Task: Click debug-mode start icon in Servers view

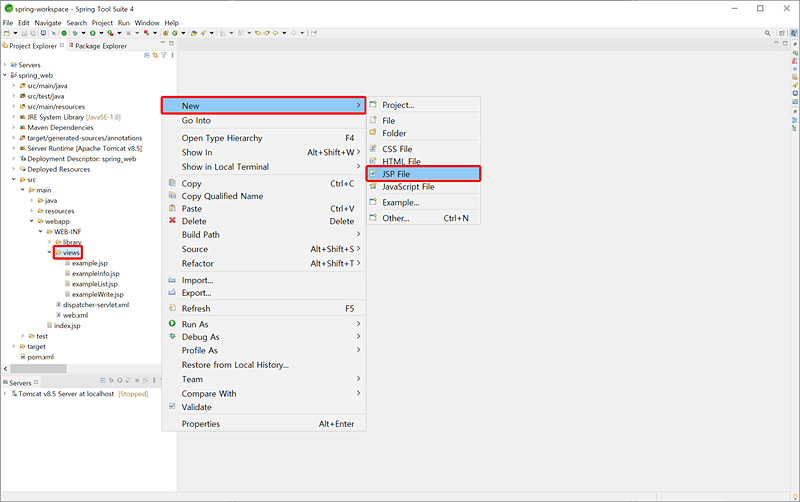Action: pyautogui.click(x=111, y=380)
